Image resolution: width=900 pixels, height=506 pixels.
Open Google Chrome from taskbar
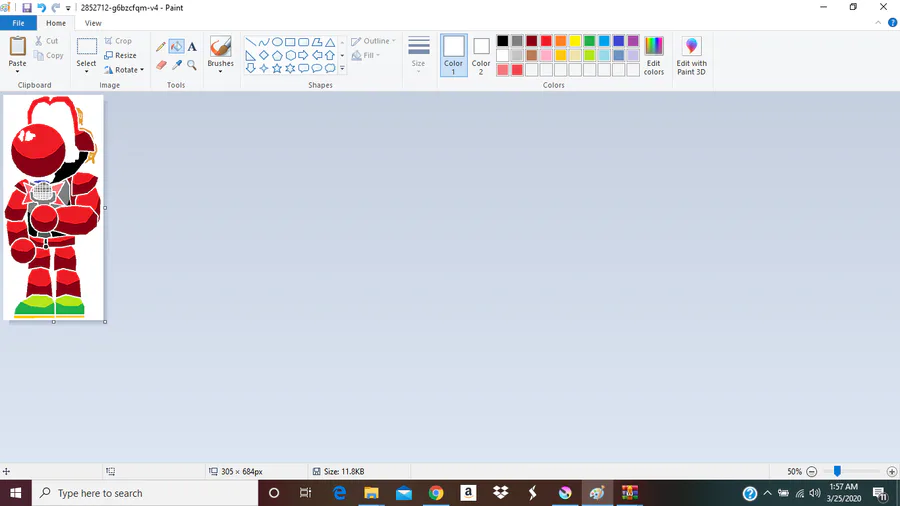436,493
